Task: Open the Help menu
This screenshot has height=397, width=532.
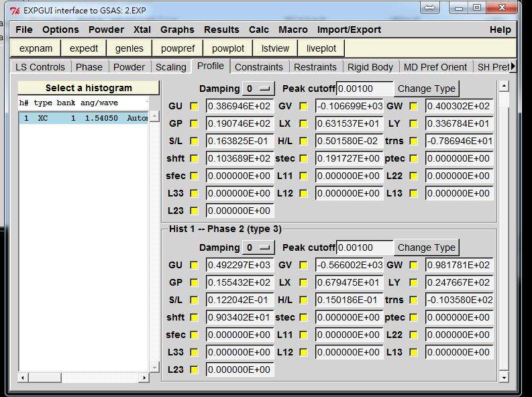Action: click(500, 30)
